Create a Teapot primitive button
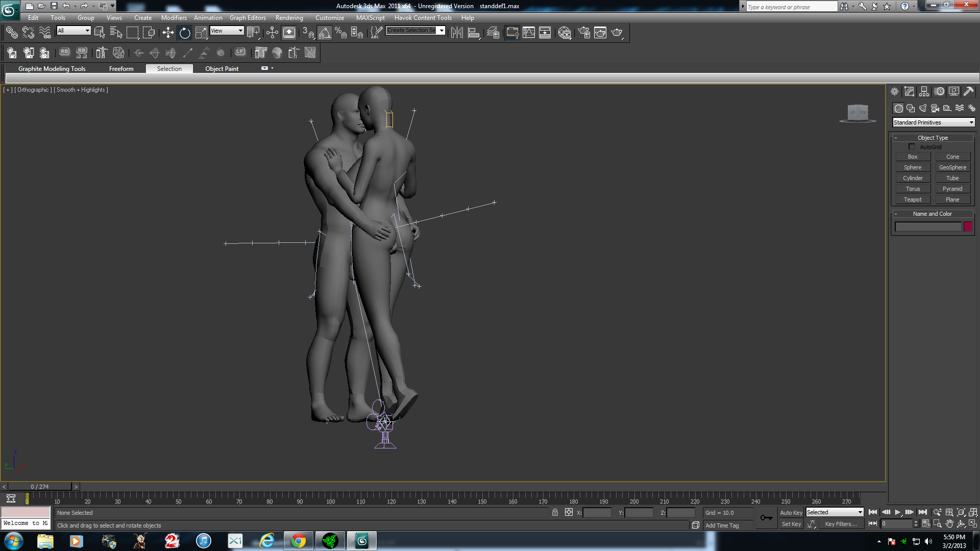The image size is (980, 551). coord(913,199)
